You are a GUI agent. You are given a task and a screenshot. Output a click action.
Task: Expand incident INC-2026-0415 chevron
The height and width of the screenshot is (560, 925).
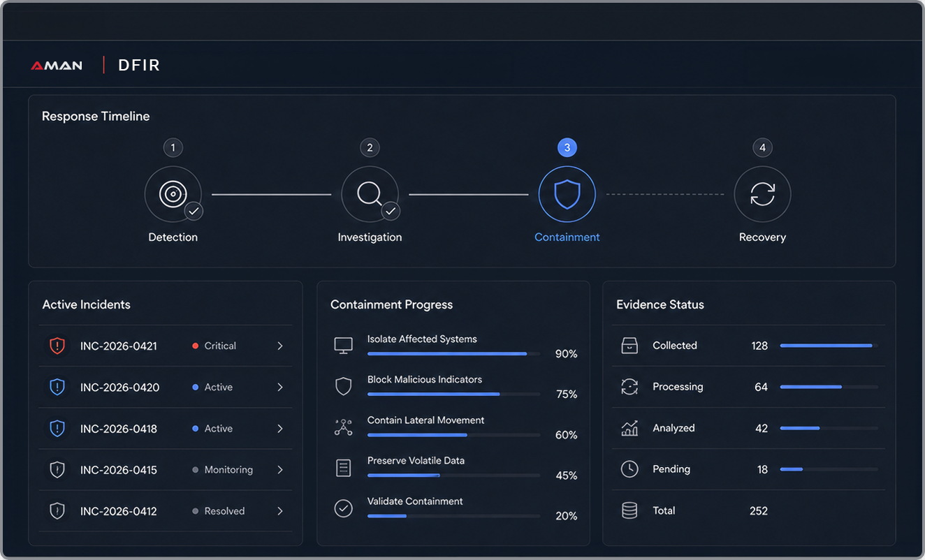tap(280, 470)
